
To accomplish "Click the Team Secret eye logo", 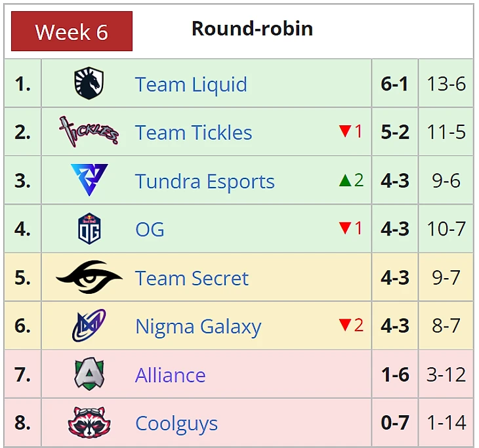I will pyautogui.click(x=89, y=277).
